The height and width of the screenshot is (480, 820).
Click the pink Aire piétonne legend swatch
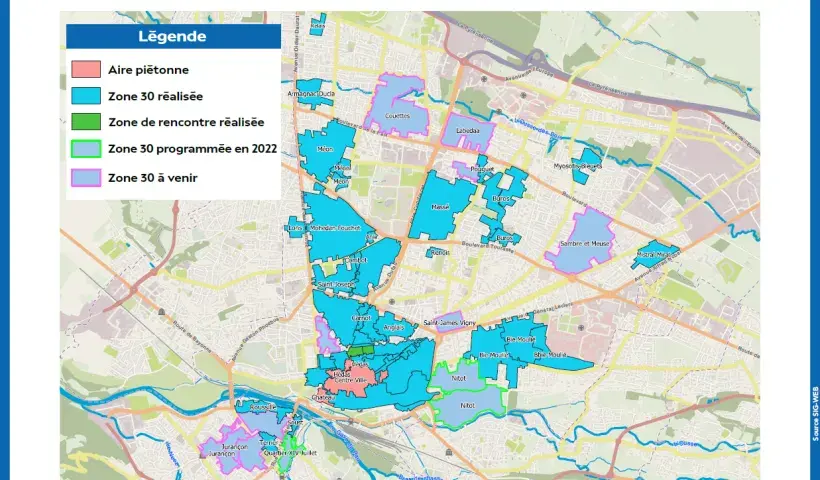[x=86, y=70]
